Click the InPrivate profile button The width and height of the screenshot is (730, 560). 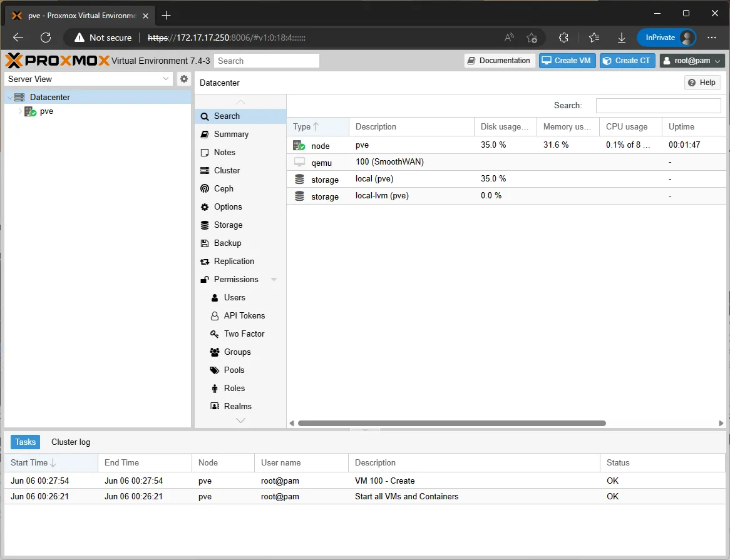point(666,38)
